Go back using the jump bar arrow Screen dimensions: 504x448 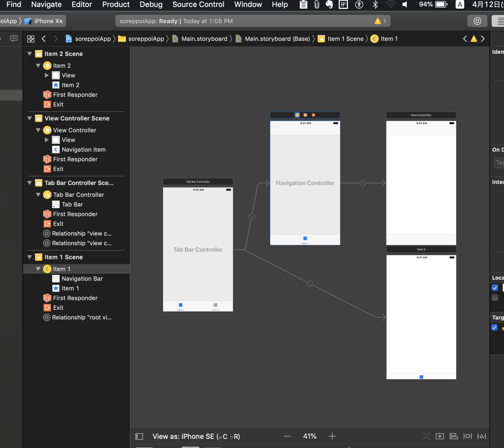coord(44,39)
